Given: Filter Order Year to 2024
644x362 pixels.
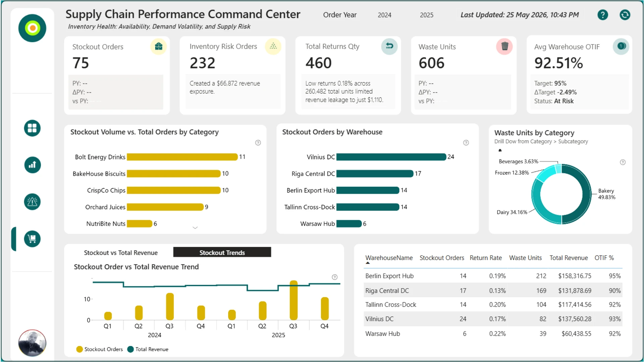Looking at the screenshot, I should tap(384, 15).
